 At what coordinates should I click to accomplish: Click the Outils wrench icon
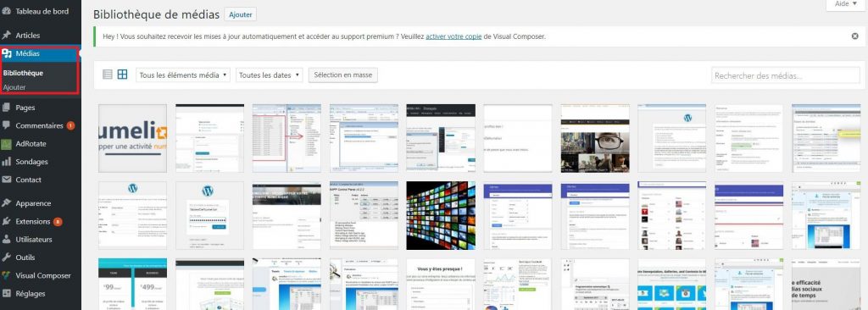pyautogui.click(x=7, y=257)
